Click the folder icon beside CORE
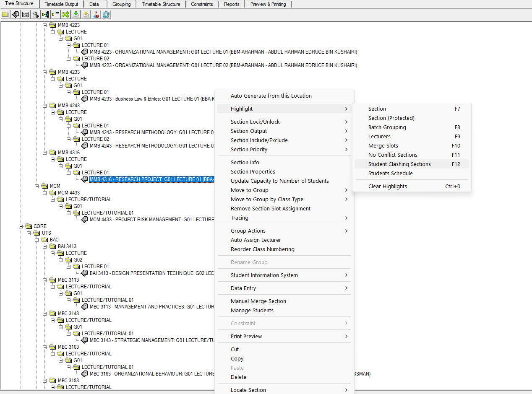 tap(29, 226)
